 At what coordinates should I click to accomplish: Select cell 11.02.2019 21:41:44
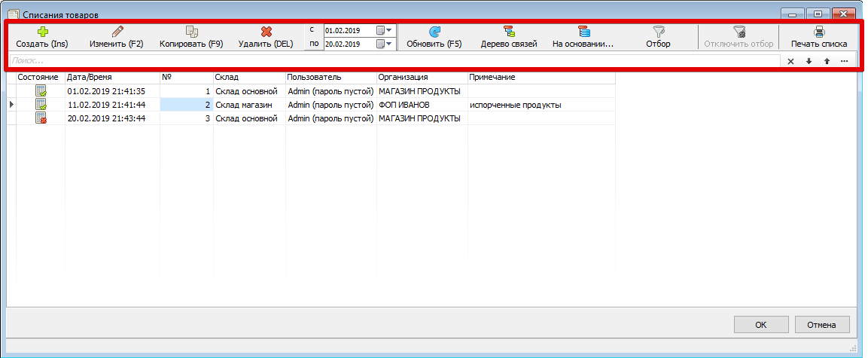tap(113, 104)
